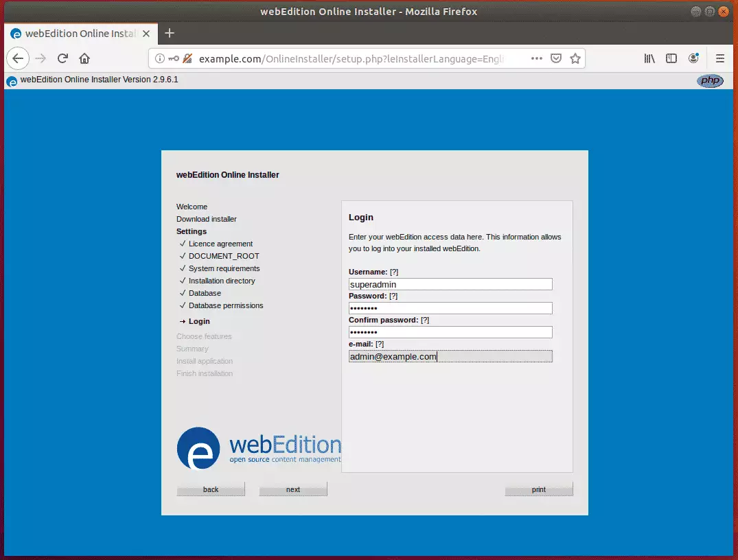Click the large webEdition logo
738x560 pixels.
click(x=259, y=448)
